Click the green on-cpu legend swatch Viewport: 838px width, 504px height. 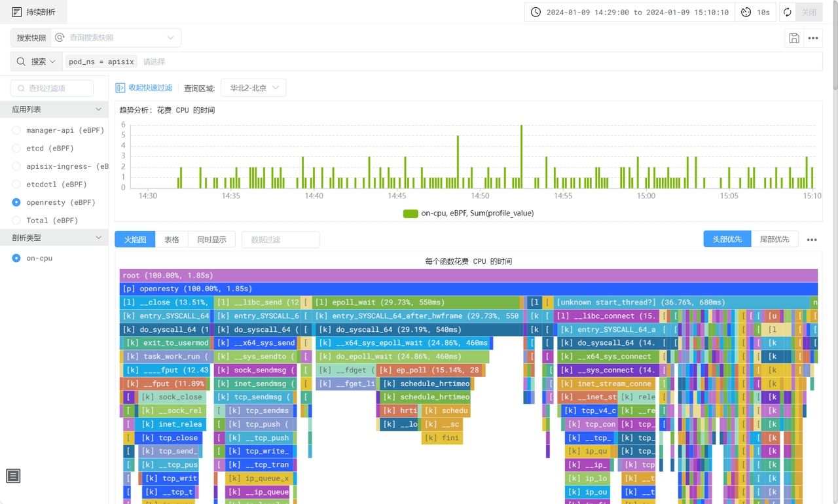pyautogui.click(x=410, y=213)
